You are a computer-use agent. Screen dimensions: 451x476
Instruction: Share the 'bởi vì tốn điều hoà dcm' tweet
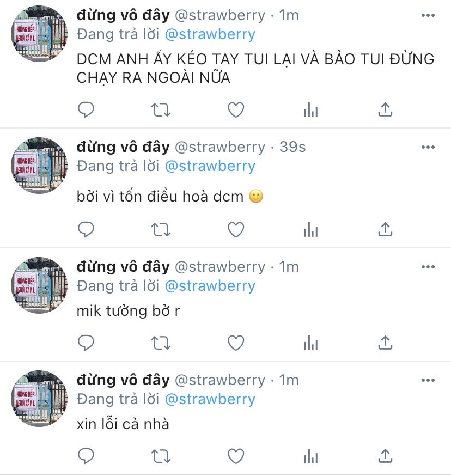(385, 229)
